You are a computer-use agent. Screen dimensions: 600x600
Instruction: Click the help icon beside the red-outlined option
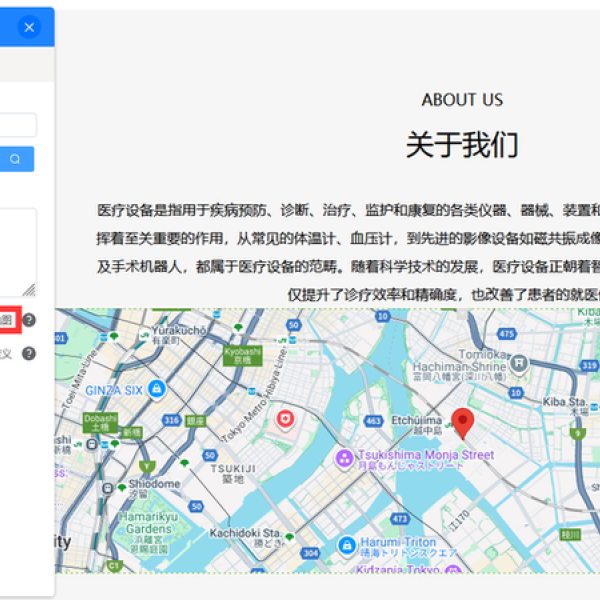coord(30,320)
